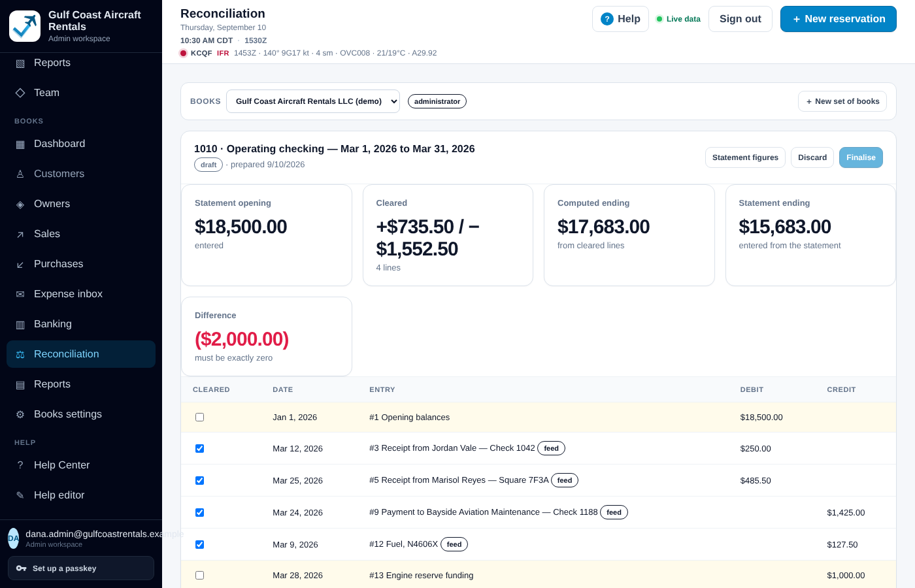Screen dimensions: 915x588
Task: Open Statement figures
Action: tap(745, 157)
